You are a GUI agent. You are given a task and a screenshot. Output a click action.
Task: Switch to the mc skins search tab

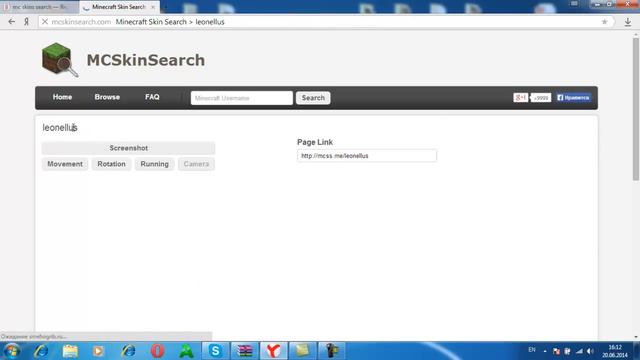[39, 7]
